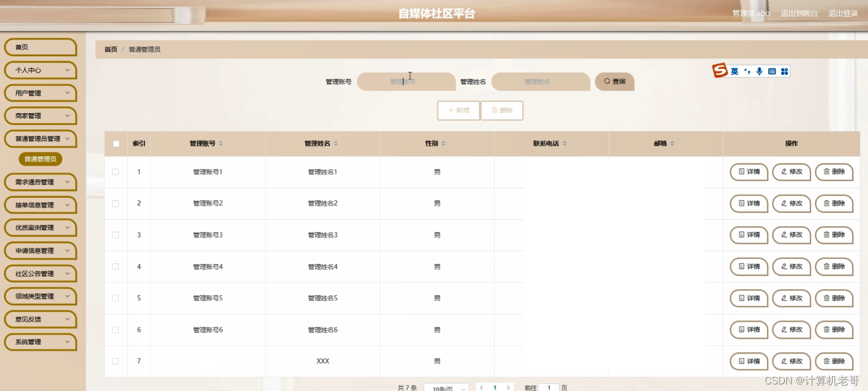This screenshot has height=391, width=868.
Task: Open the Sogou input method logo
Action: click(x=719, y=70)
